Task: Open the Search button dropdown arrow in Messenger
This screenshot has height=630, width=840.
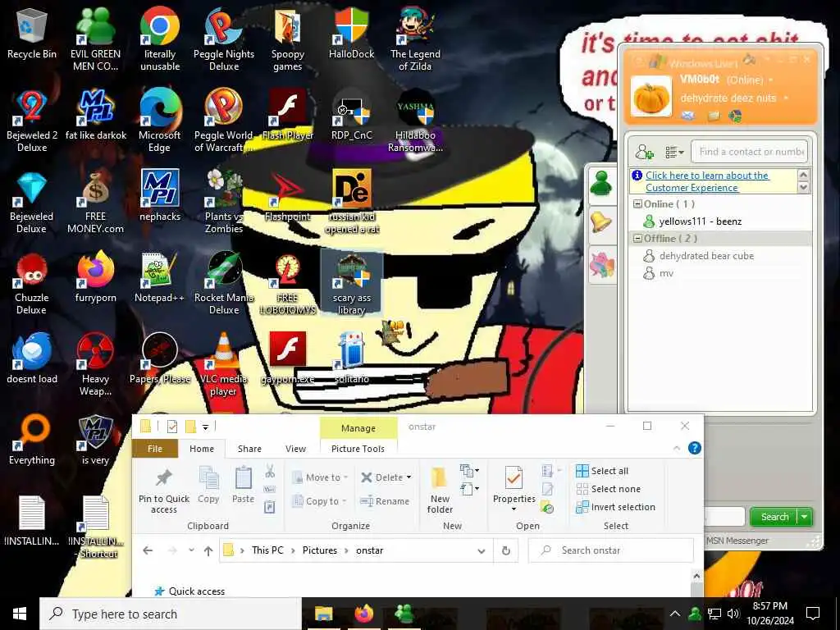Action: point(805,517)
